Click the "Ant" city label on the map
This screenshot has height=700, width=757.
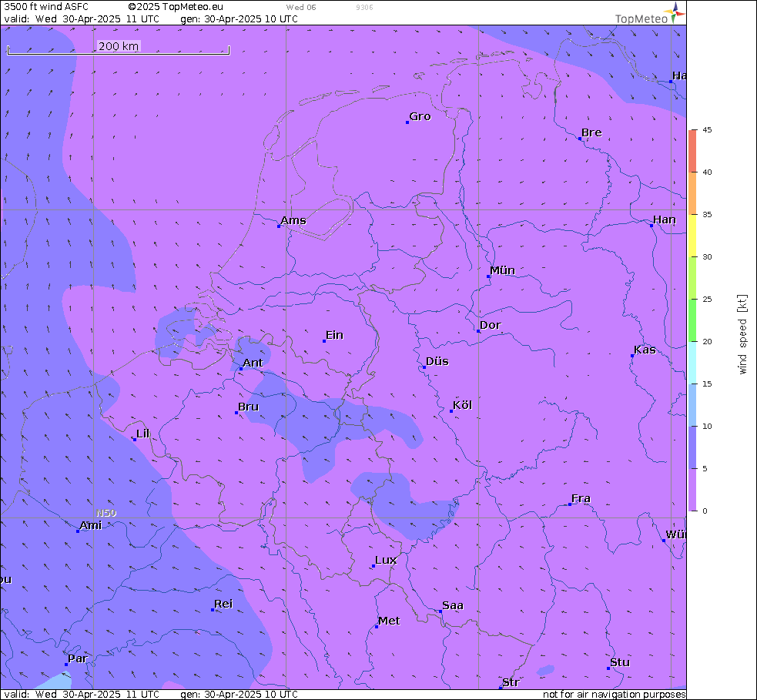(253, 363)
